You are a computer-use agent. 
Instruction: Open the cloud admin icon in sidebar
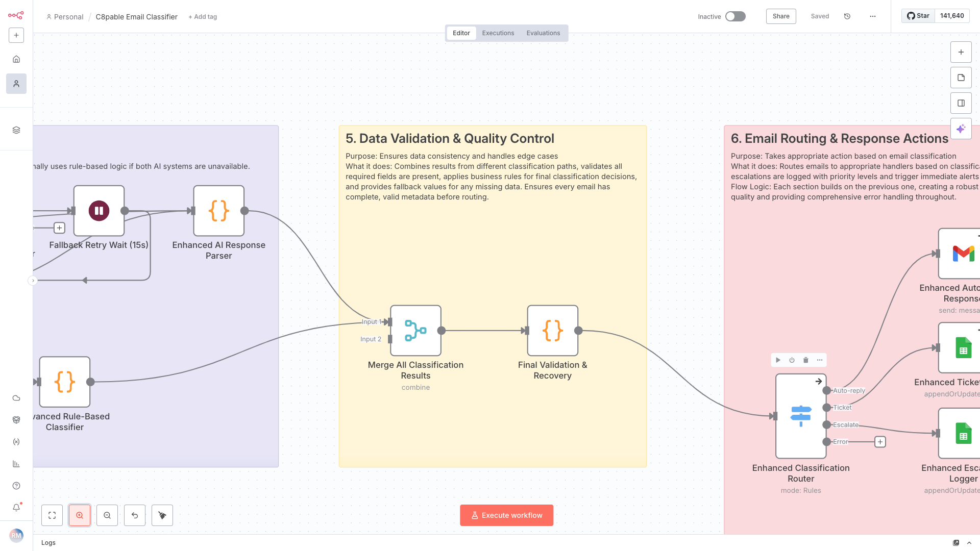pos(16,398)
